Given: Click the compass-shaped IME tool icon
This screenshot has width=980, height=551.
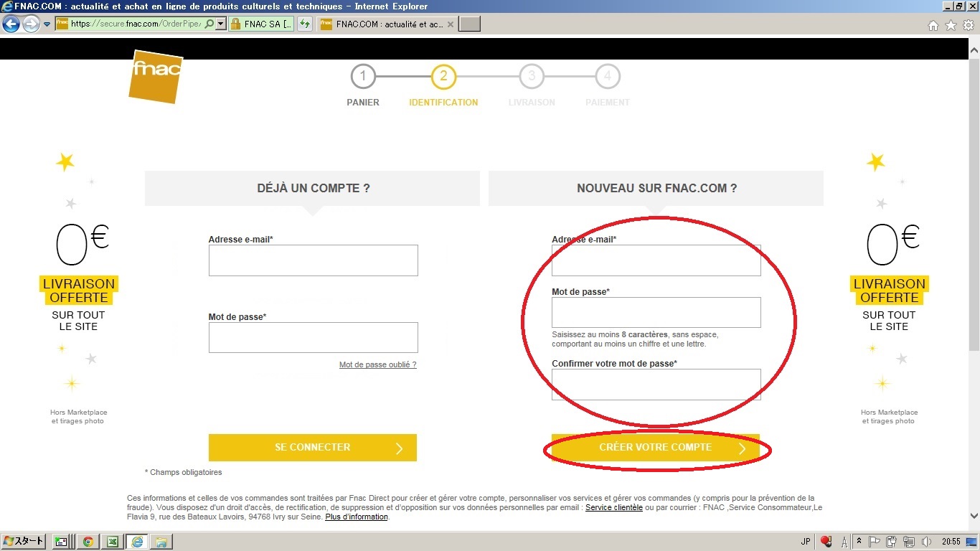Looking at the screenshot, I should 844,542.
